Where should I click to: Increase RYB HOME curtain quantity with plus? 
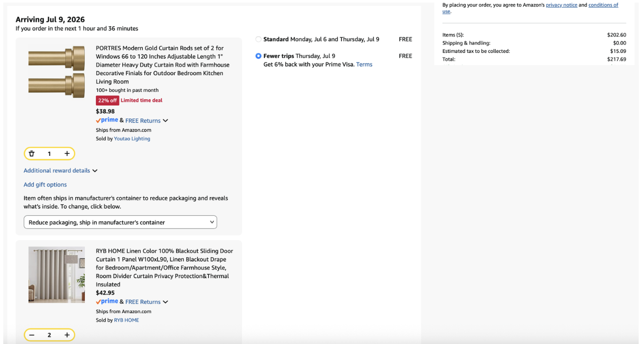(67, 335)
